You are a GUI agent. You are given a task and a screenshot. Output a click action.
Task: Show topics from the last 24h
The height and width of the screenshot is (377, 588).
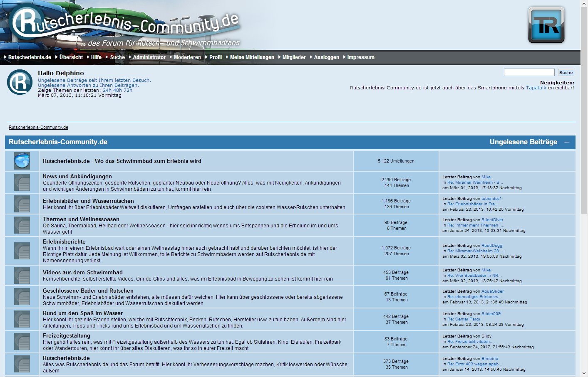click(x=107, y=90)
